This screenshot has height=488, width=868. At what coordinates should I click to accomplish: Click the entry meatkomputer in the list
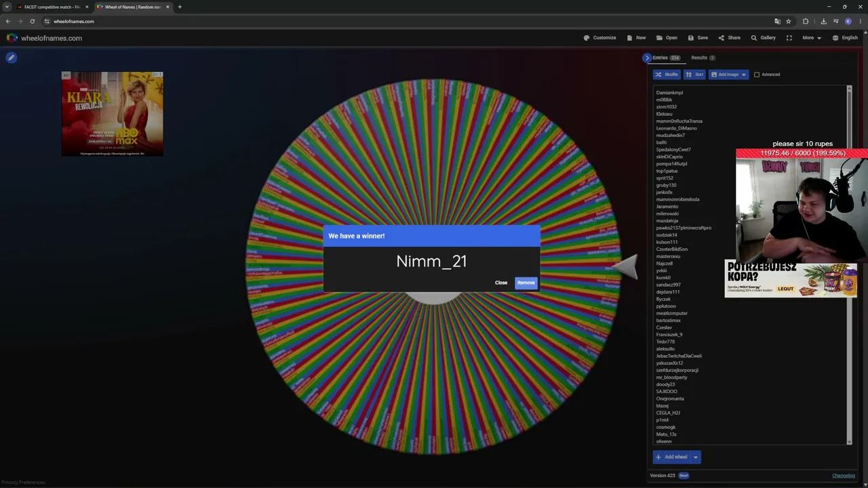click(x=671, y=313)
